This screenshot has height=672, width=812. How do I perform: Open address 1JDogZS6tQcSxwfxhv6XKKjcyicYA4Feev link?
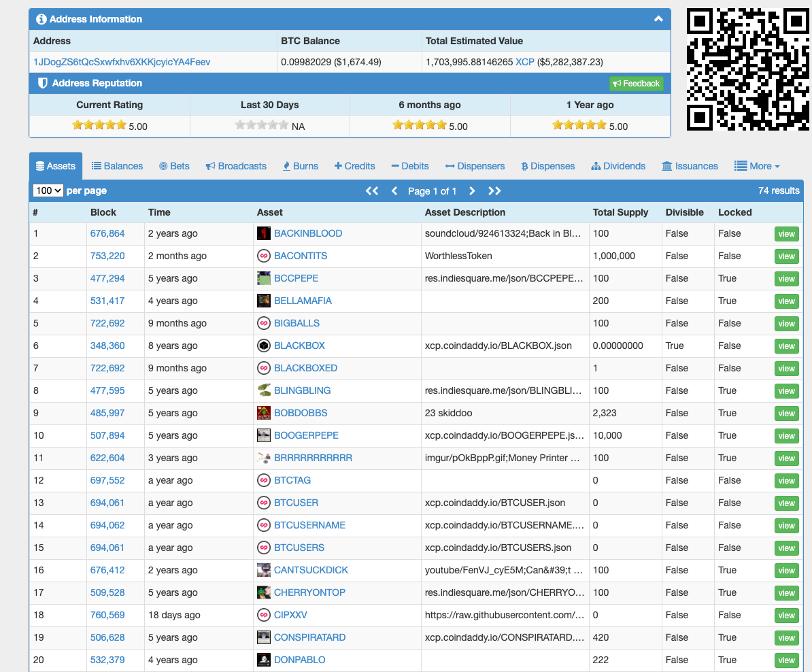(122, 62)
